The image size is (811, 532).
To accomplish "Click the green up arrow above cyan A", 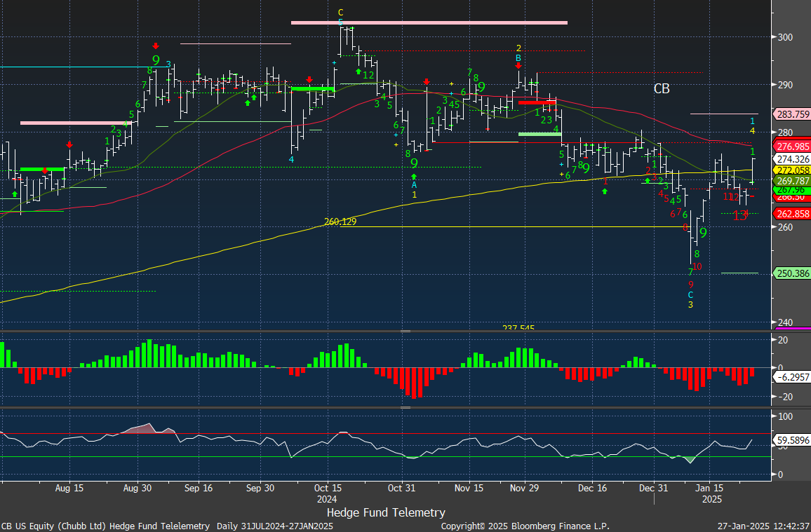I will [414, 177].
